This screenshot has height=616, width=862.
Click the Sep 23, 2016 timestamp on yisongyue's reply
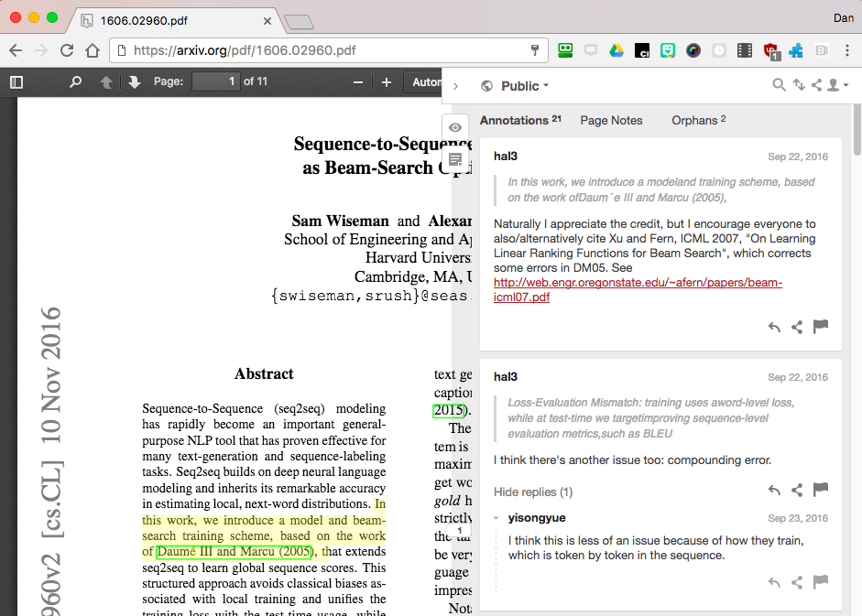798,519
